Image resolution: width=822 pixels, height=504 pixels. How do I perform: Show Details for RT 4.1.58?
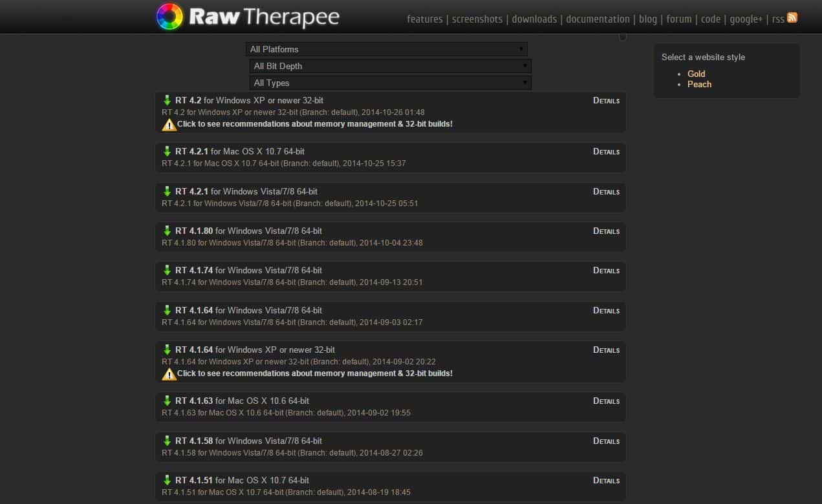tap(606, 441)
